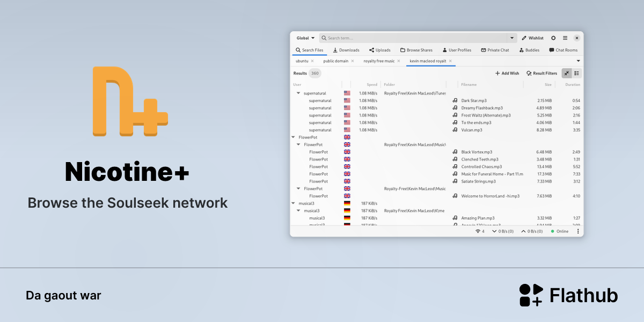This screenshot has width=644, height=322.
Task: Toggle the result grouping mode button
Action: point(577,74)
